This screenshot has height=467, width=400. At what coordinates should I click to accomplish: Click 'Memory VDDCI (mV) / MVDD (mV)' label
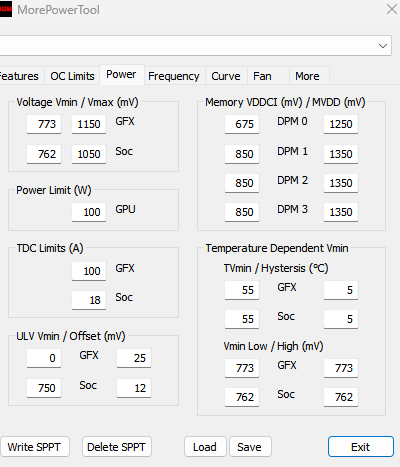(285, 102)
